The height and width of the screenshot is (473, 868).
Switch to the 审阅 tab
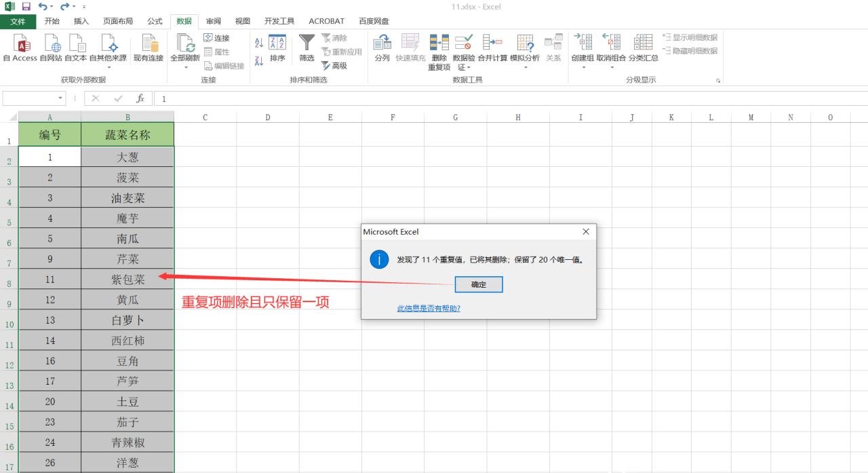(x=213, y=22)
